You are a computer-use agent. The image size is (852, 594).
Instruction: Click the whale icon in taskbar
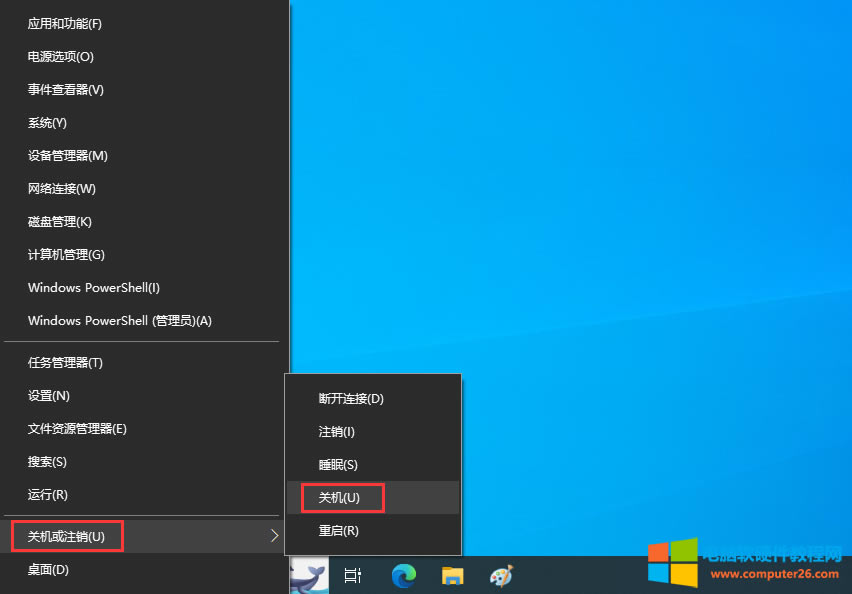308,575
